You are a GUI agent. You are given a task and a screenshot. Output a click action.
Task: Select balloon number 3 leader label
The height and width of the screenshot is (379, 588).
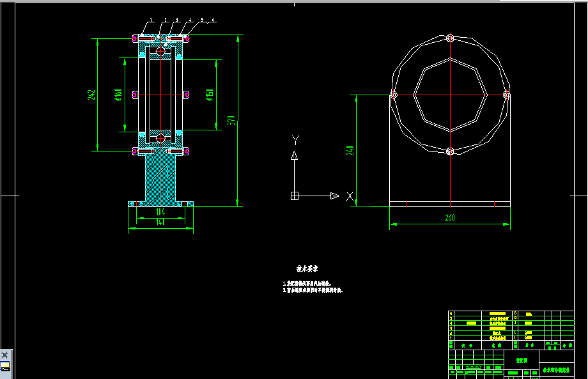point(177,20)
